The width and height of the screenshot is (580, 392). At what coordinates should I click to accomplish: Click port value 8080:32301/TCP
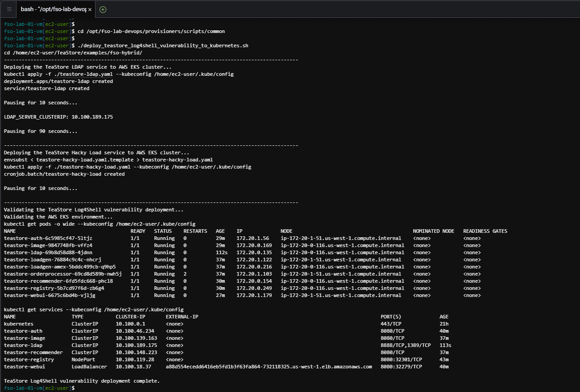(401, 359)
